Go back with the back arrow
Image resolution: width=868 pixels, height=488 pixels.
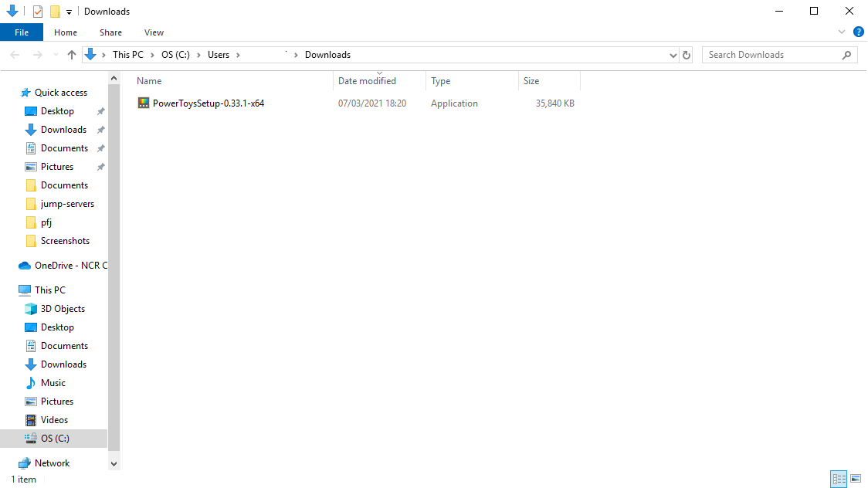(15, 55)
